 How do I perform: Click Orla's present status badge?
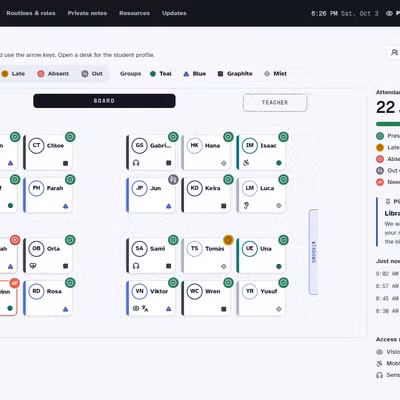(70, 240)
